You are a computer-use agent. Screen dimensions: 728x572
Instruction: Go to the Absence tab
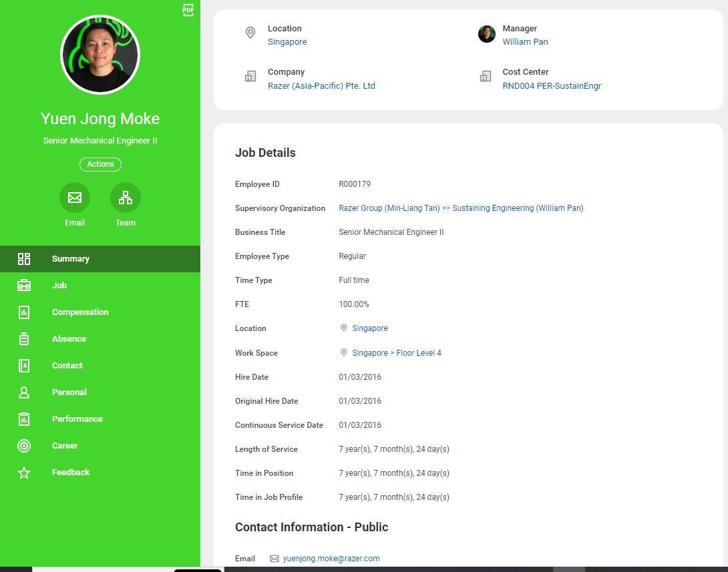point(100,338)
